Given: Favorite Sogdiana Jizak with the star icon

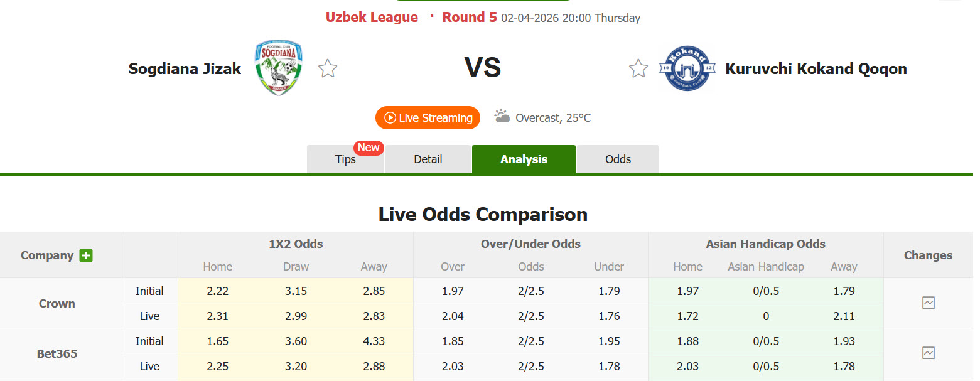Looking at the screenshot, I should click(x=328, y=68).
